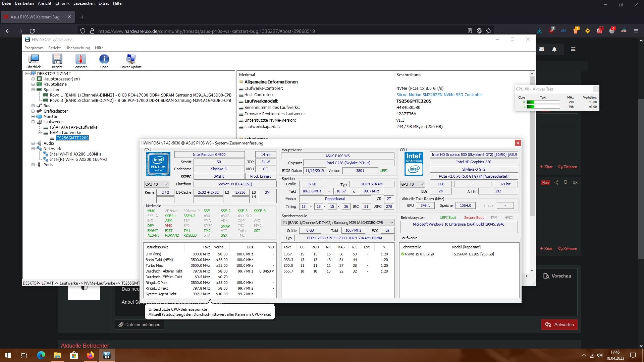This screenshot has height=362, width=644.
Task: Click the Firefox downloads arrow icon
Action: tap(539, 31)
